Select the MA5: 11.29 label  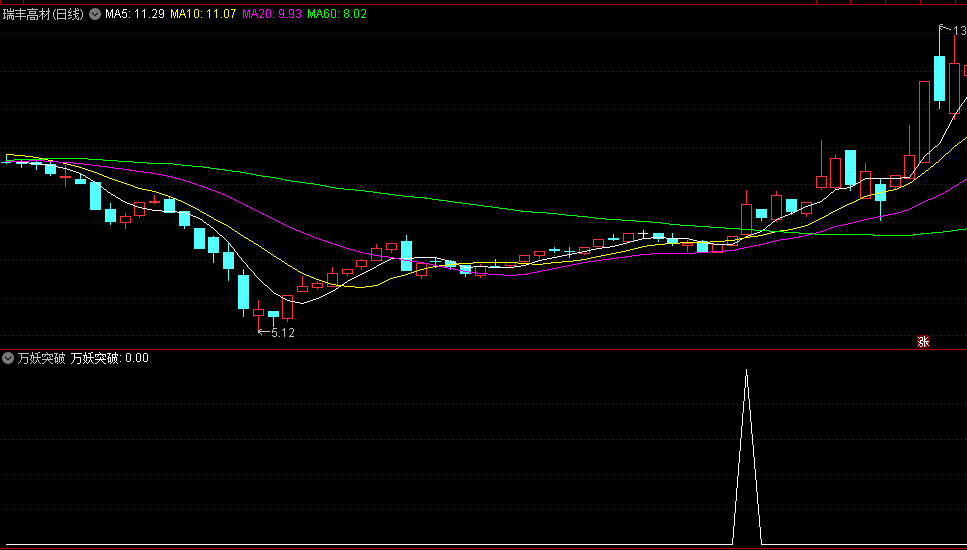[x=134, y=14]
